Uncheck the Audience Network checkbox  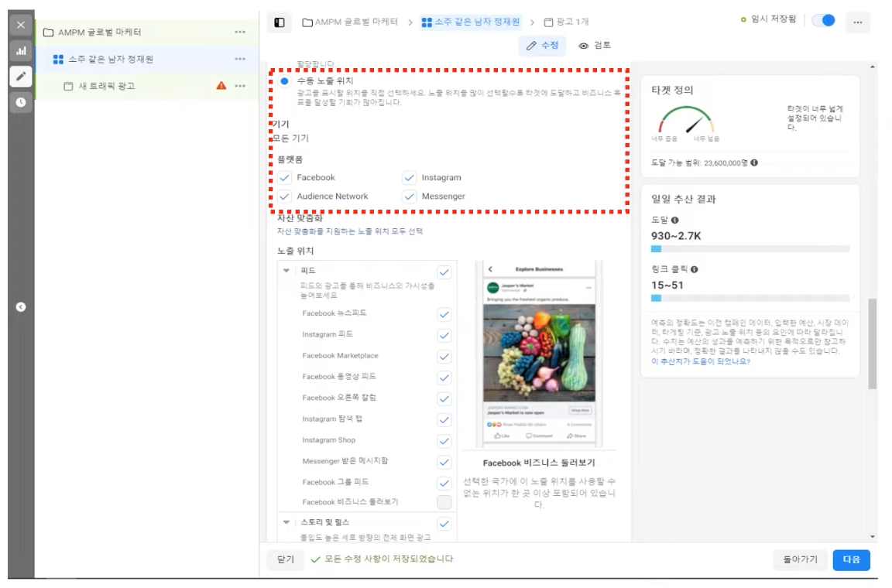coord(284,197)
